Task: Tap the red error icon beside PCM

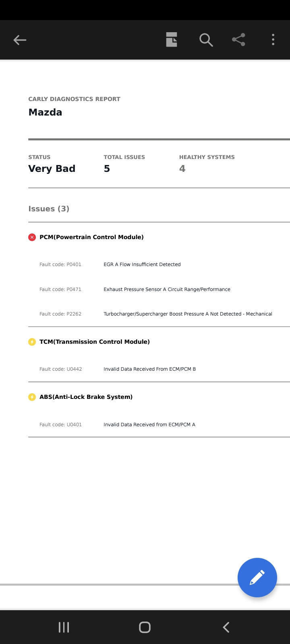Action: pos(32,237)
